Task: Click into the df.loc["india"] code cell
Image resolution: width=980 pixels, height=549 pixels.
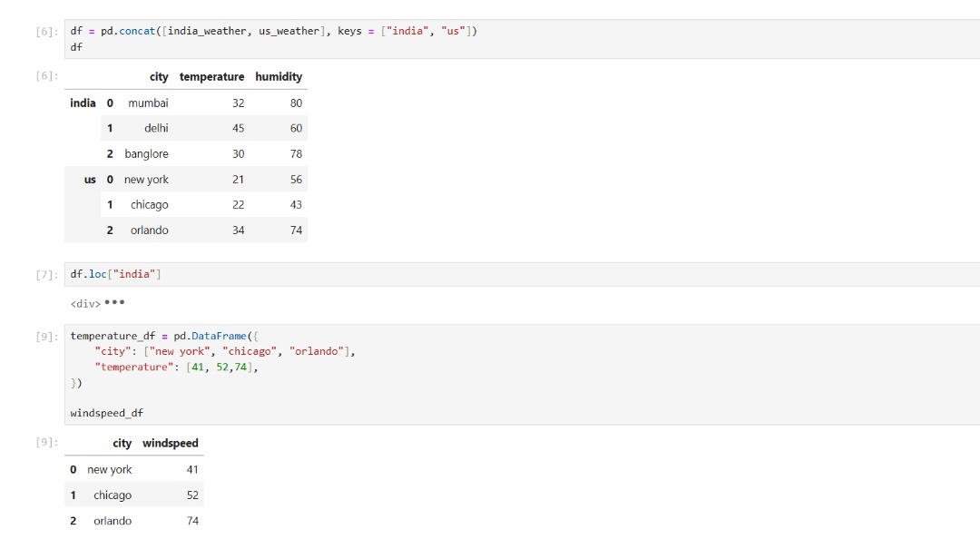Action: pos(522,274)
